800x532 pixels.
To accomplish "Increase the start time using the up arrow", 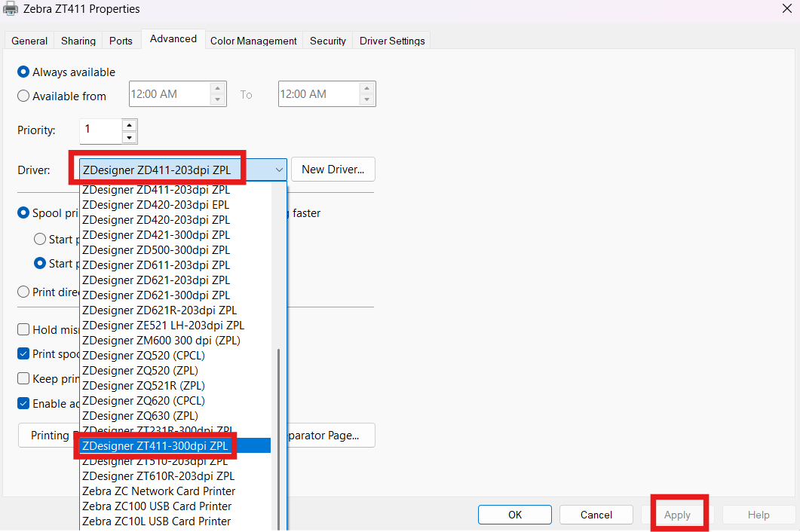I will click(x=217, y=88).
